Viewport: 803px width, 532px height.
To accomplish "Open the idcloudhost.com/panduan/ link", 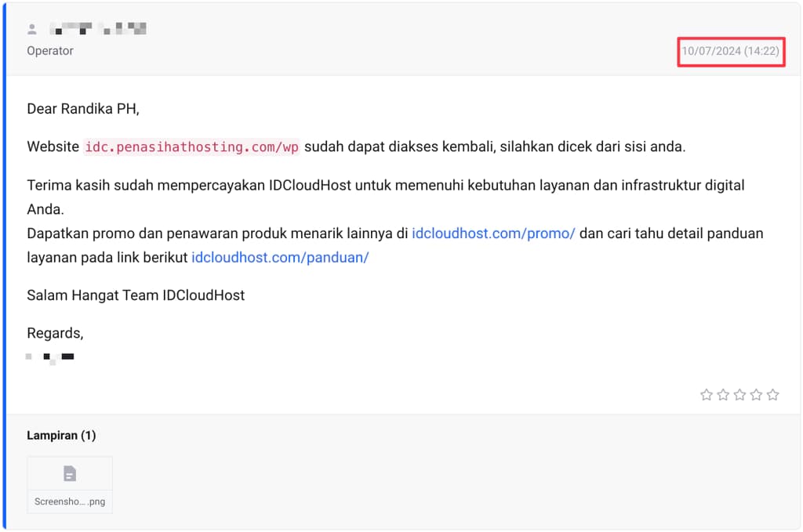I will coord(281,256).
